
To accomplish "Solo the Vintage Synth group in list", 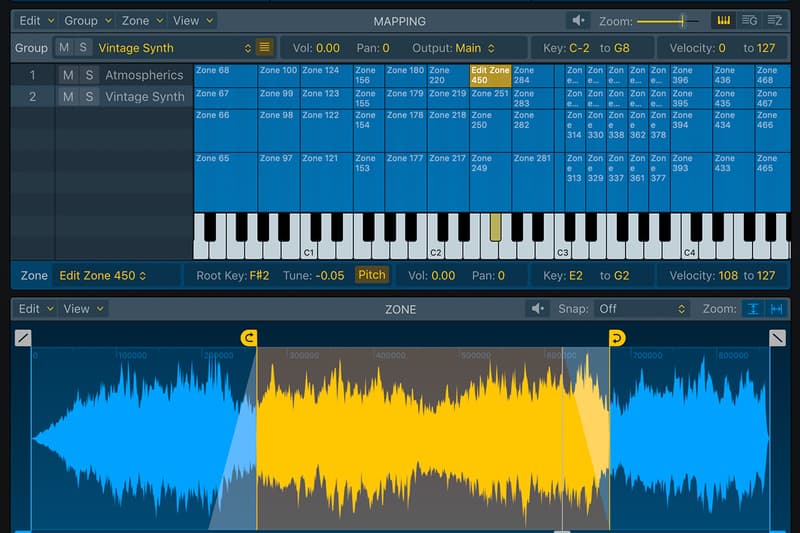I will pos(89,97).
